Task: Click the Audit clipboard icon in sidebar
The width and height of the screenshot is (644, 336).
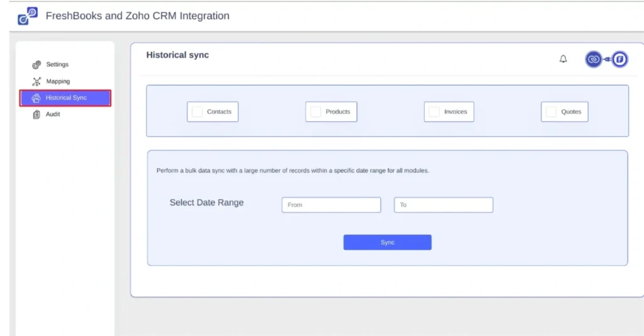Action: tap(36, 115)
